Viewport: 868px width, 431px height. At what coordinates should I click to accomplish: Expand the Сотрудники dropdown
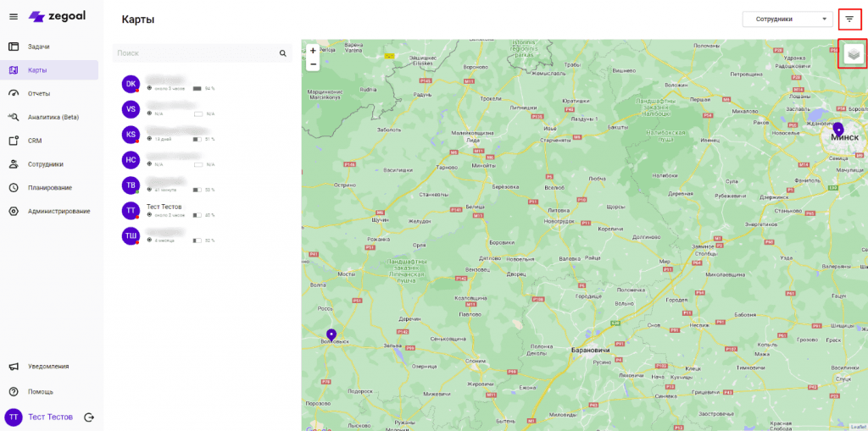pyautogui.click(x=786, y=19)
